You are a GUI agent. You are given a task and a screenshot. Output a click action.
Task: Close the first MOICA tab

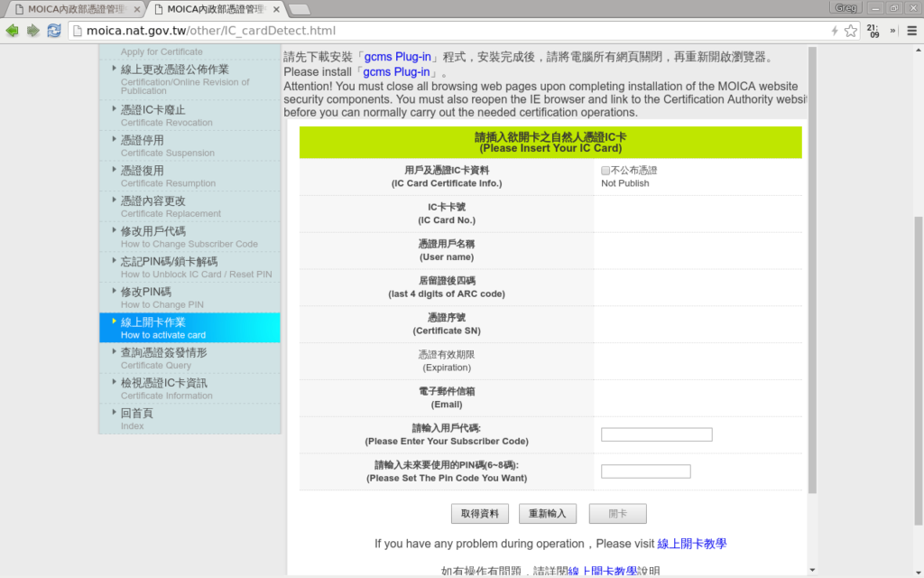(137, 9)
